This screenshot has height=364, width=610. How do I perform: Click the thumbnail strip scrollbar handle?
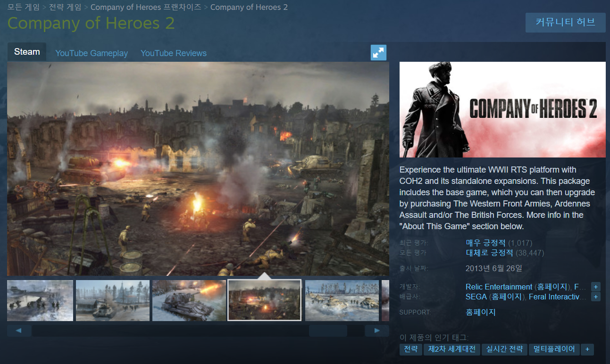pos(328,331)
